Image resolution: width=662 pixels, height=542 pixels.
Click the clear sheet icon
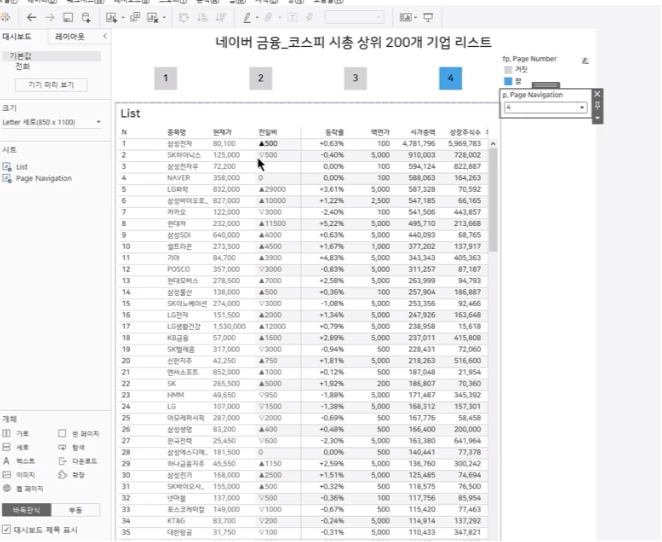tap(152, 17)
